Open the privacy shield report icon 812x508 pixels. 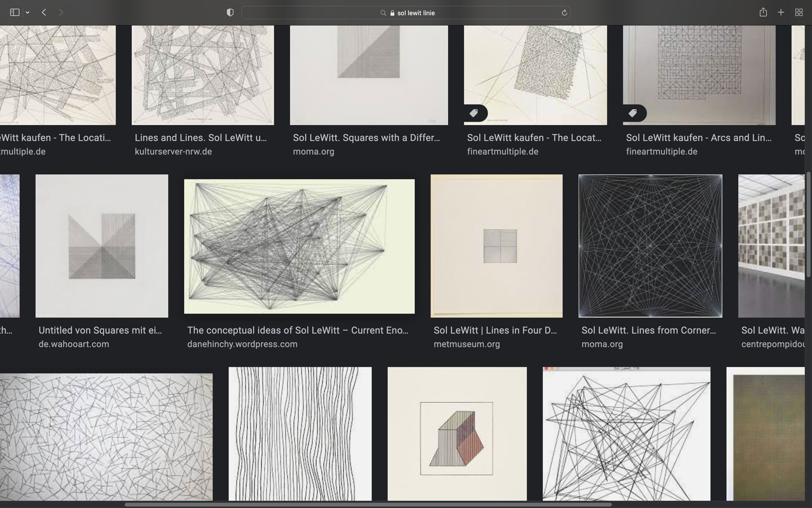click(230, 13)
